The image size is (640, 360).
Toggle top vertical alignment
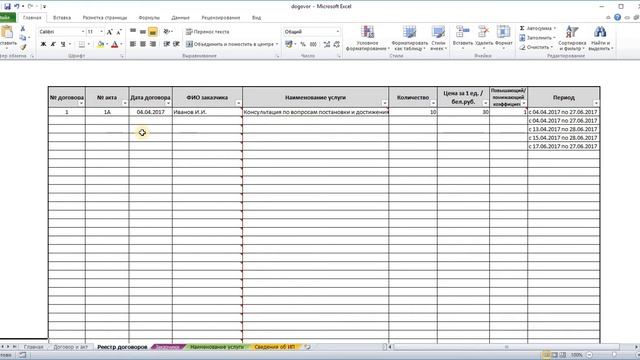pyautogui.click(x=133, y=31)
